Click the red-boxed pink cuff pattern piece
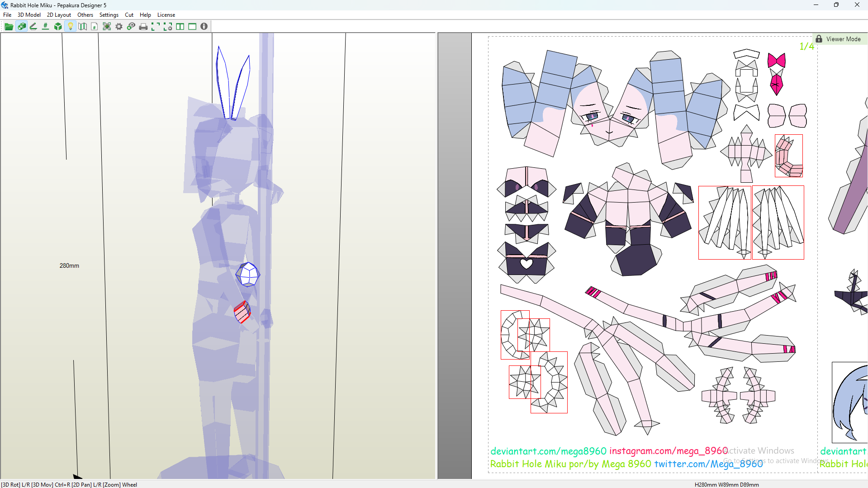Screen dimensions: 868x488 (788, 156)
